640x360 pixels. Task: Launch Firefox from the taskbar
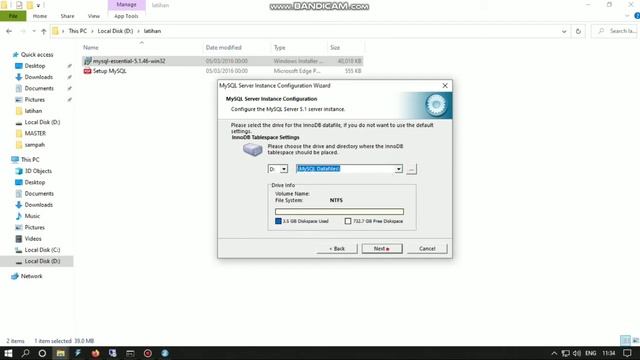coord(96,353)
